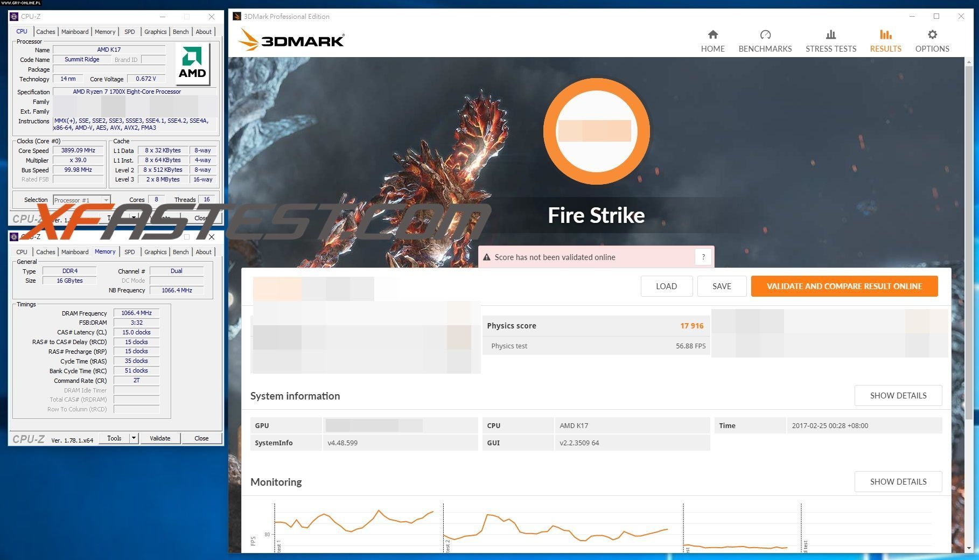Click the Validate button in CPU-Z

(x=160, y=438)
